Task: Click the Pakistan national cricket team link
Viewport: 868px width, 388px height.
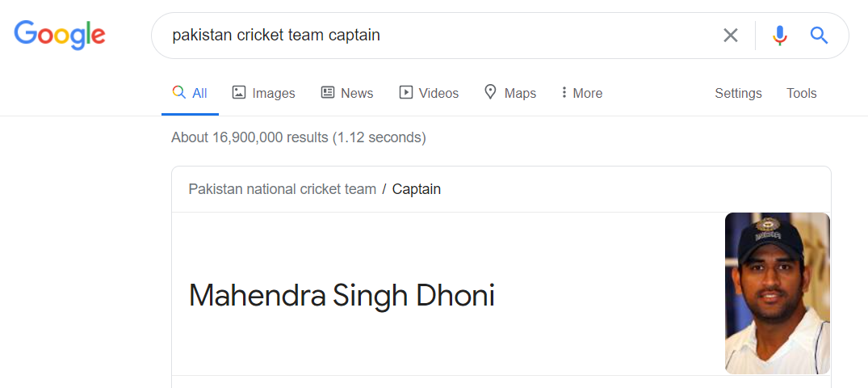Action: [x=283, y=189]
